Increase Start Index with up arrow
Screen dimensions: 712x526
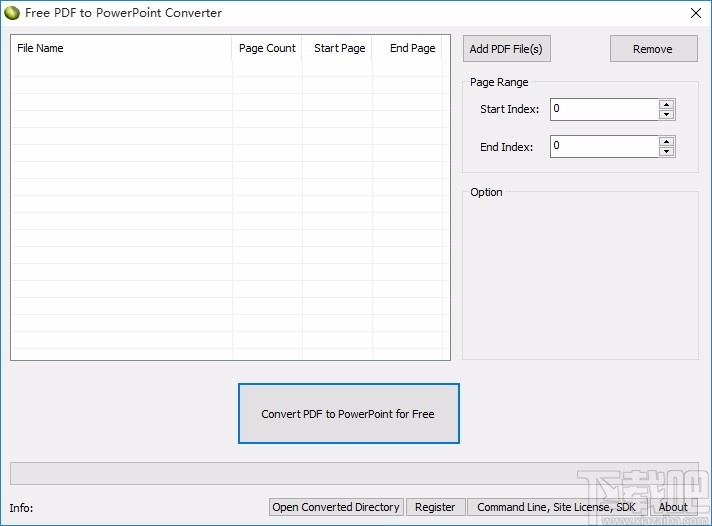click(x=666, y=104)
